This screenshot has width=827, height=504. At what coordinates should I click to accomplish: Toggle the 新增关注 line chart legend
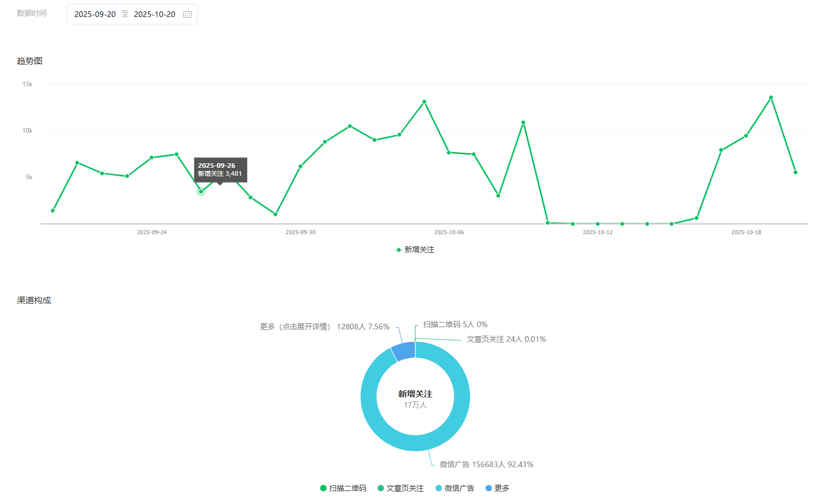[x=415, y=249]
